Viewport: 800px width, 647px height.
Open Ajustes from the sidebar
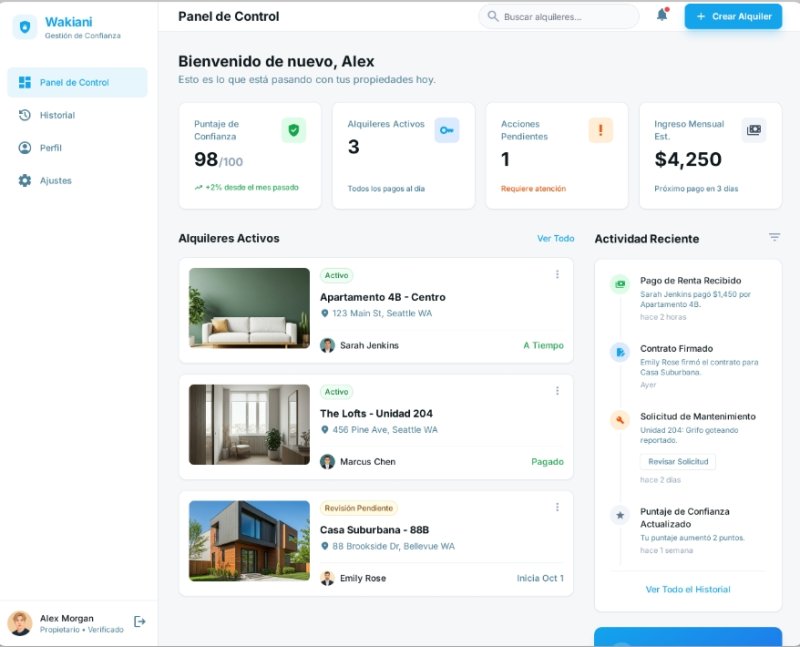point(55,181)
